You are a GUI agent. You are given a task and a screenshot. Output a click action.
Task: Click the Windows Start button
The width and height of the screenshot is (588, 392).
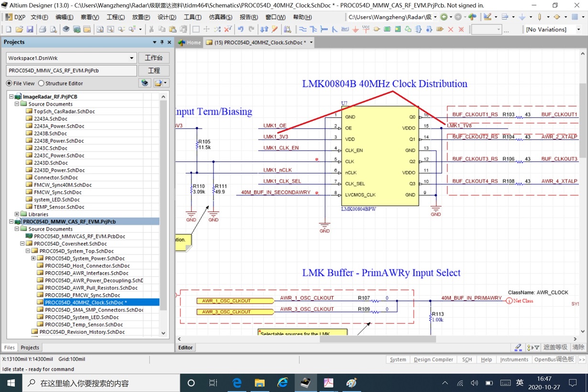pos(11,383)
